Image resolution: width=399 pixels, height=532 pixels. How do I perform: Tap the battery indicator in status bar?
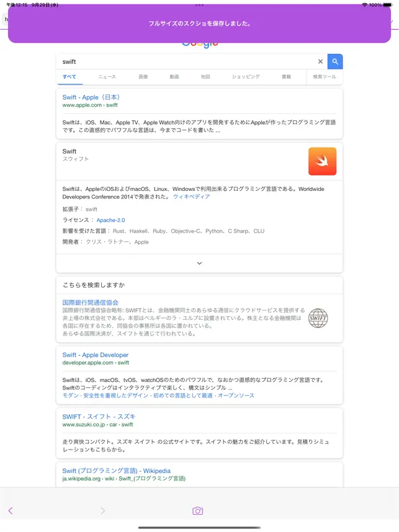pos(387,5)
